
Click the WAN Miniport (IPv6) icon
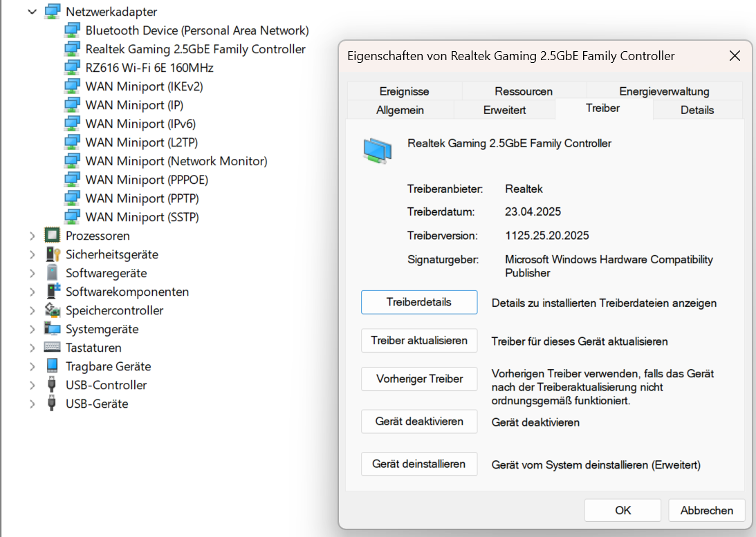pos(72,124)
